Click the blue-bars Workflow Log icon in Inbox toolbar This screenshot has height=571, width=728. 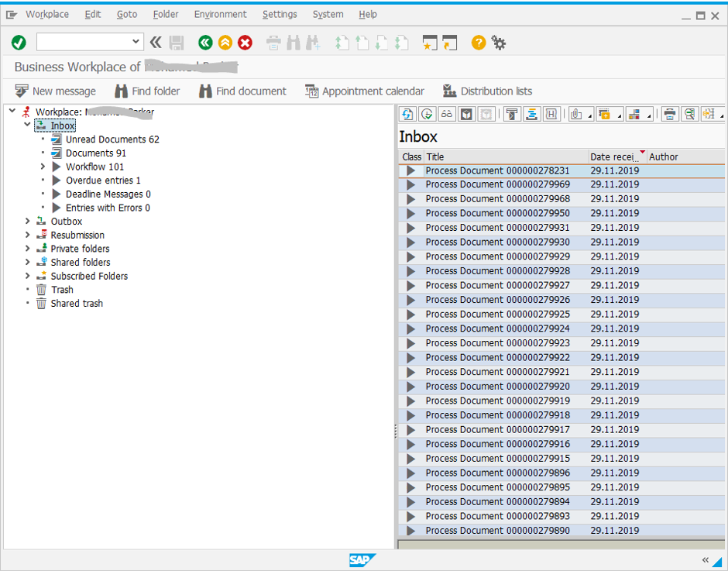531,114
